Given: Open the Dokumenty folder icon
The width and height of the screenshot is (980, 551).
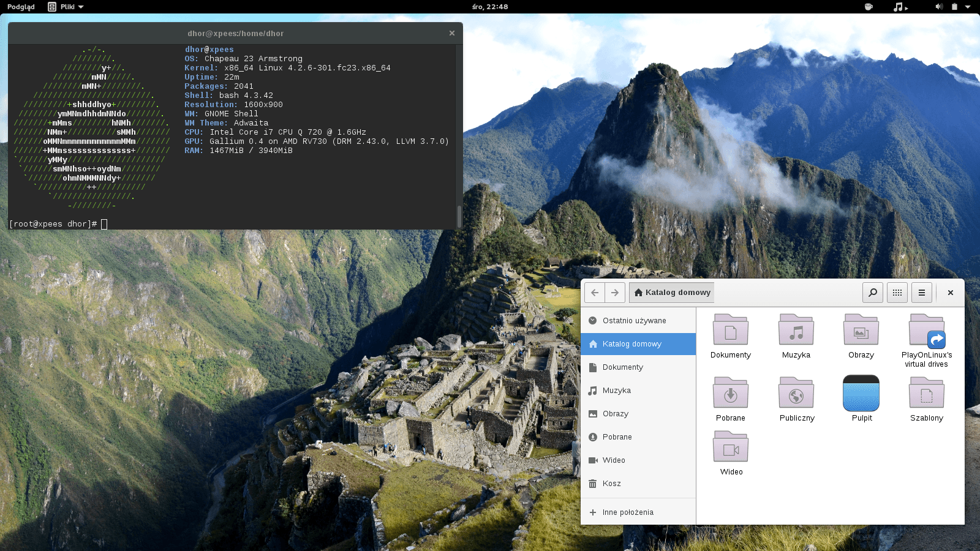Looking at the screenshot, I should point(730,329).
